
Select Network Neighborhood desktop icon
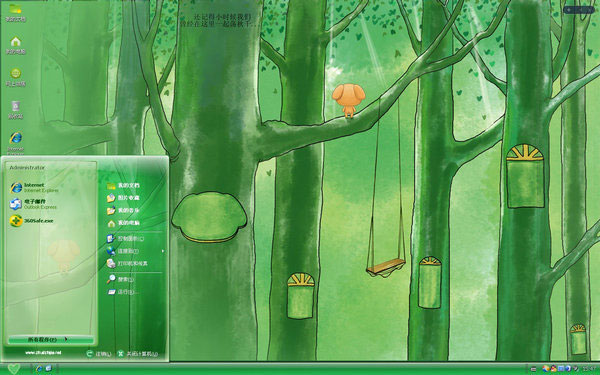click(15, 77)
